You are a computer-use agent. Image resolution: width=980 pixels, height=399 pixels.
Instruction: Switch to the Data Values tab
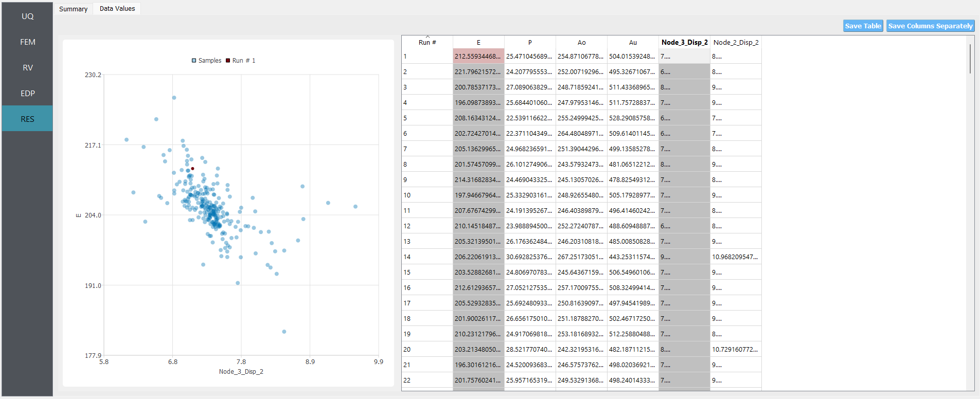117,9
